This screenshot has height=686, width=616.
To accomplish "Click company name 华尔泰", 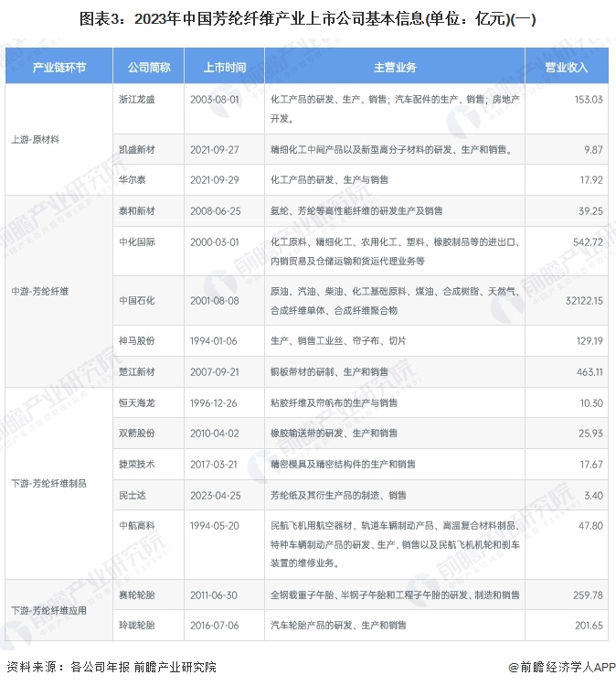I will [x=133, y=180].
